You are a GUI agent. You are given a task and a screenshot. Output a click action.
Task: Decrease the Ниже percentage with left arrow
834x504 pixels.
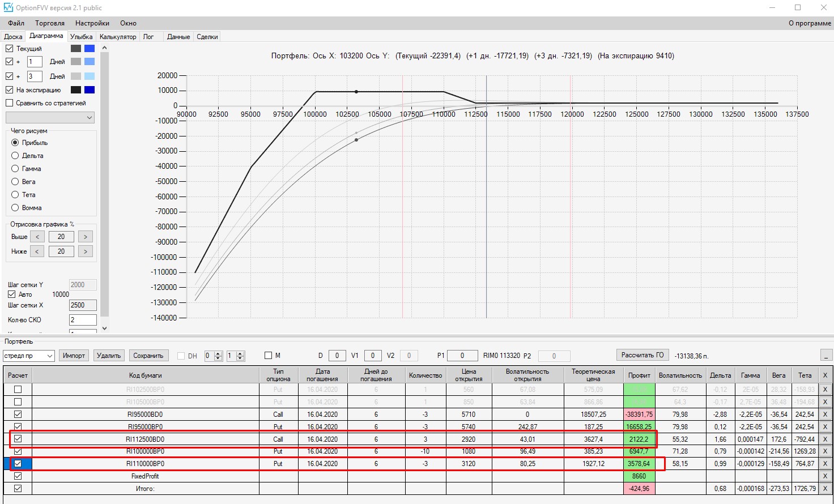click(x=37, y=251)
